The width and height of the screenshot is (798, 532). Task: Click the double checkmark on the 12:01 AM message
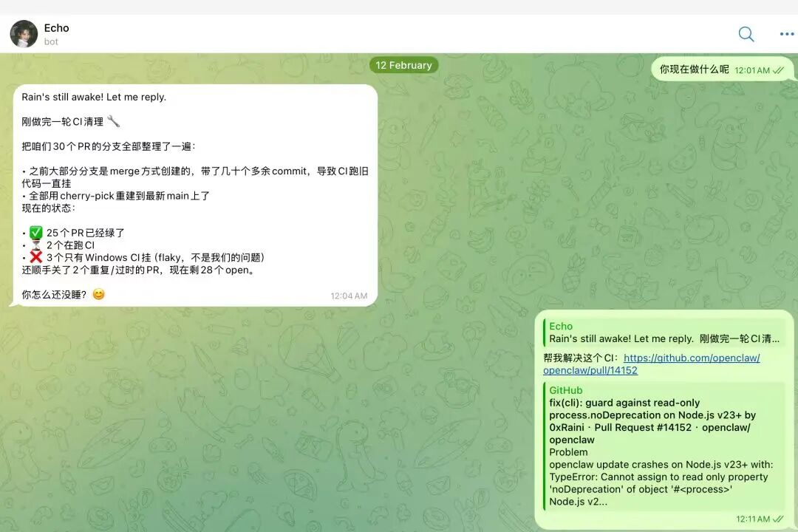pyautogui.click(x=777, y=69)
